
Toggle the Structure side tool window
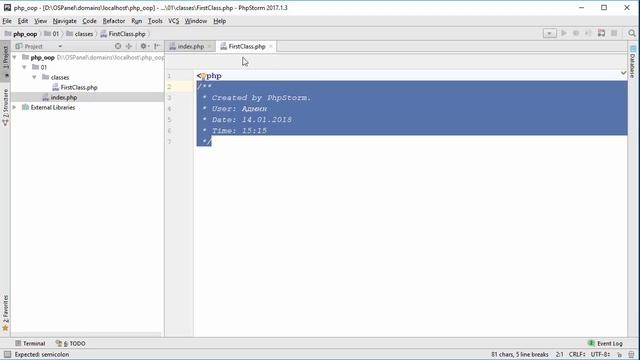[x=5, y=107]
